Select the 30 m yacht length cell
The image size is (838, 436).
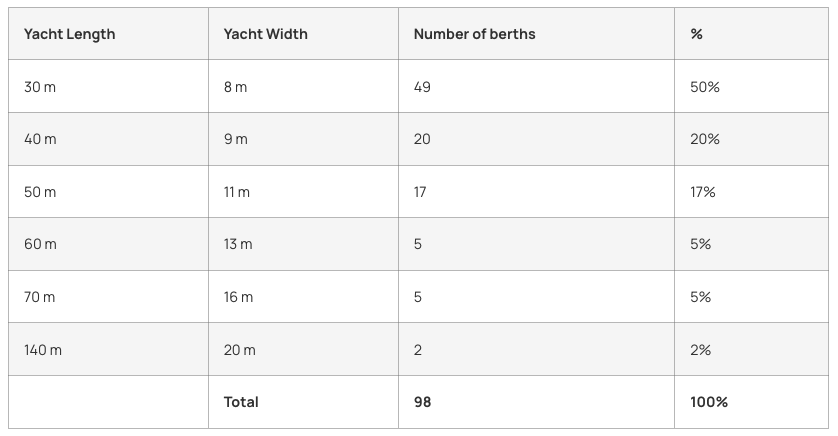[x=40, y=87]
